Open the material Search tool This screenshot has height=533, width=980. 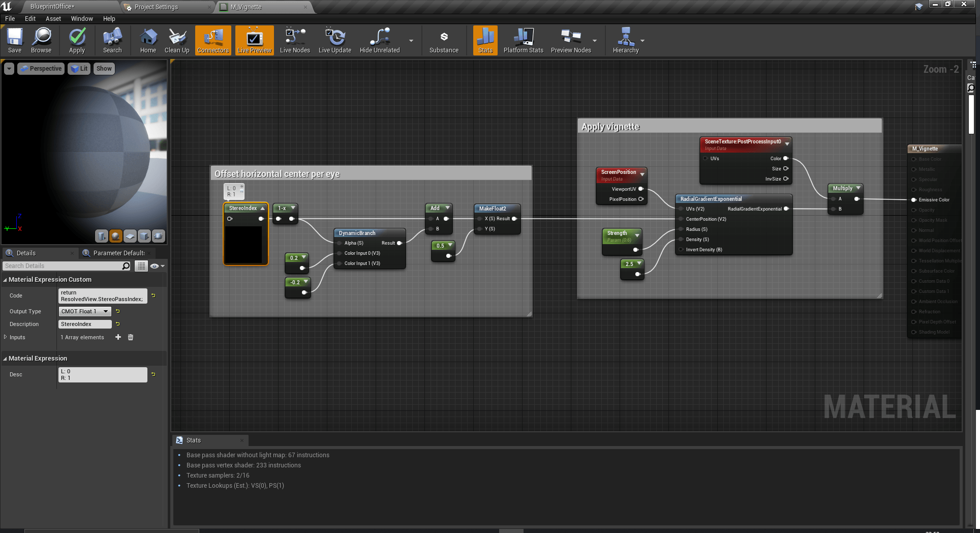[111, 40]
